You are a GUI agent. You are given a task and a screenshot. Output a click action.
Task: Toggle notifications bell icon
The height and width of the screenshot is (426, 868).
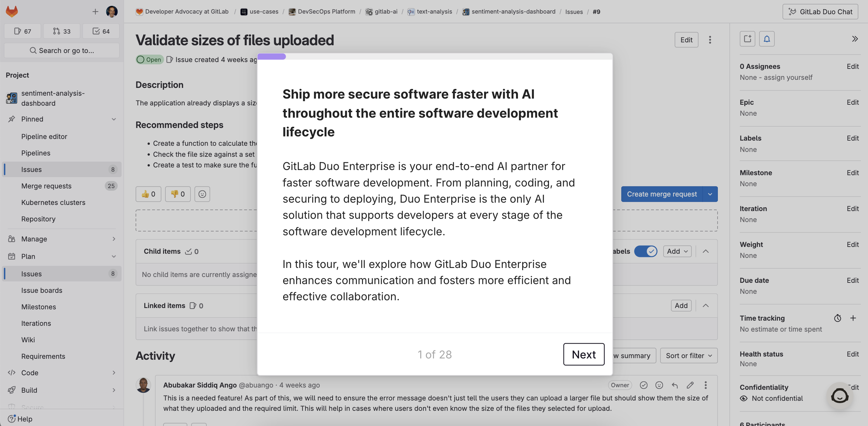[767, 39]
